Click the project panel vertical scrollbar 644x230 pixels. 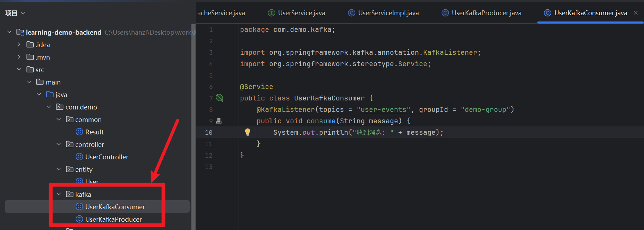pyautogui.click(x=193, y=125)
